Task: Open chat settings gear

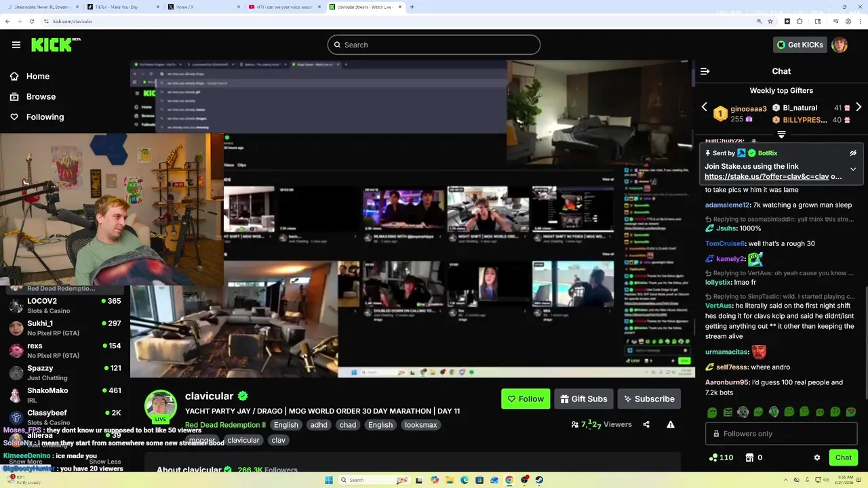Action: (x=817, y=457)
